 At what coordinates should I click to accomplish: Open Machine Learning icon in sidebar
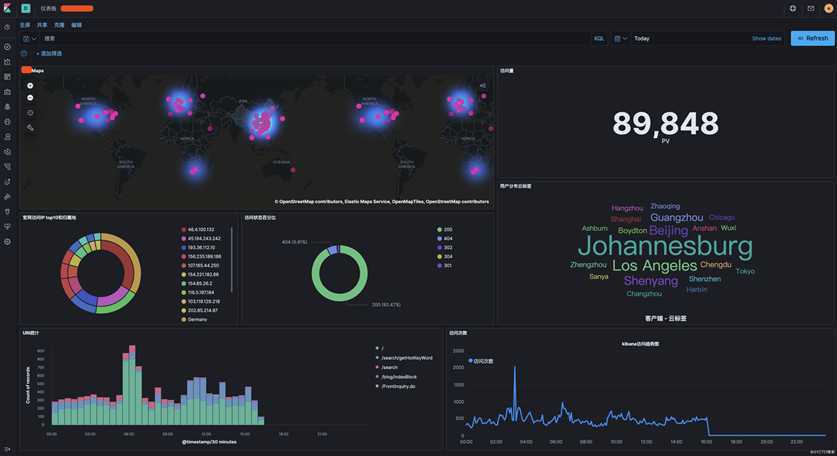7,122
